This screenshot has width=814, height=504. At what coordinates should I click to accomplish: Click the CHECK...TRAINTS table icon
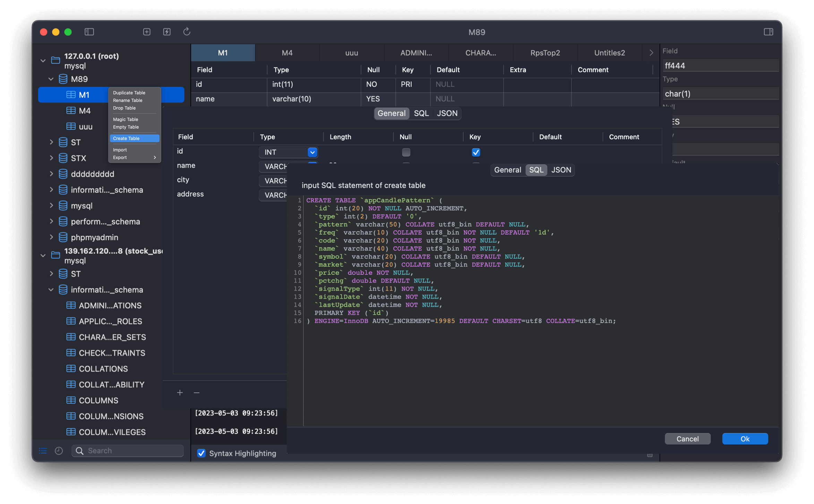tap(71, 353)
